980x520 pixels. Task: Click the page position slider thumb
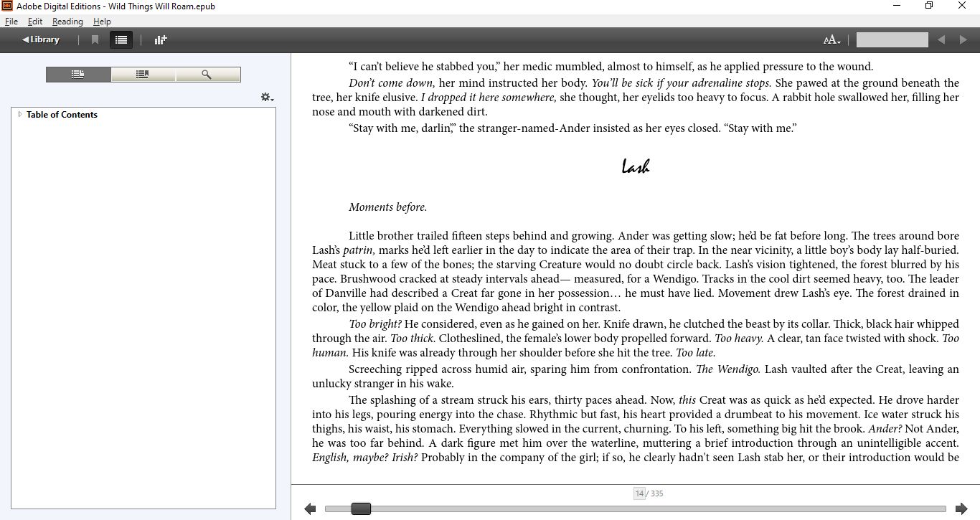(x=361, y=509)
